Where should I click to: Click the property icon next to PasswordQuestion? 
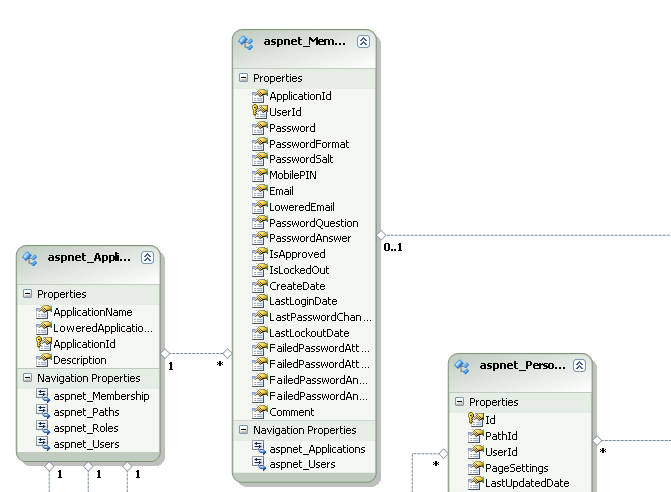[260, 222]
